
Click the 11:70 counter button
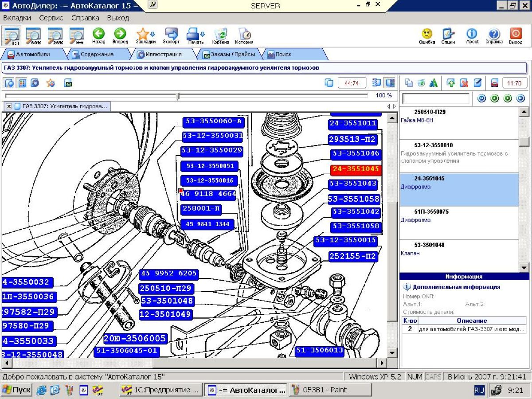(x=514, y=83)
